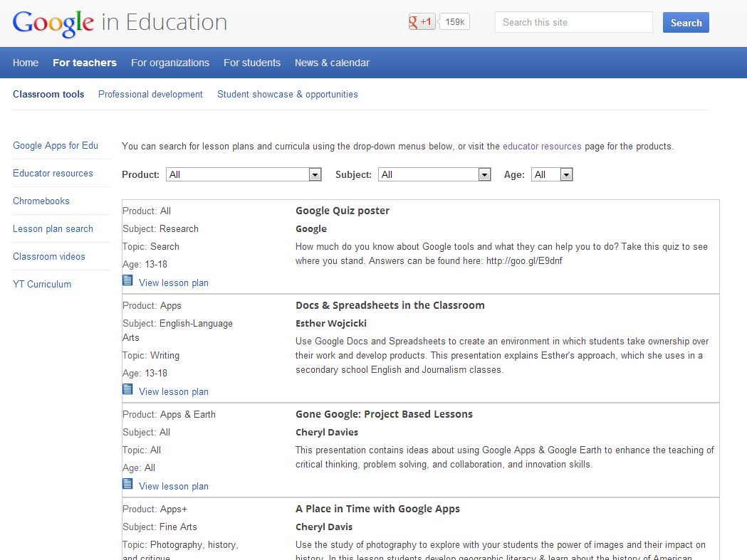Open the Product filter dropdown
This screenshot has height=560, width=747.
point(315,174)
